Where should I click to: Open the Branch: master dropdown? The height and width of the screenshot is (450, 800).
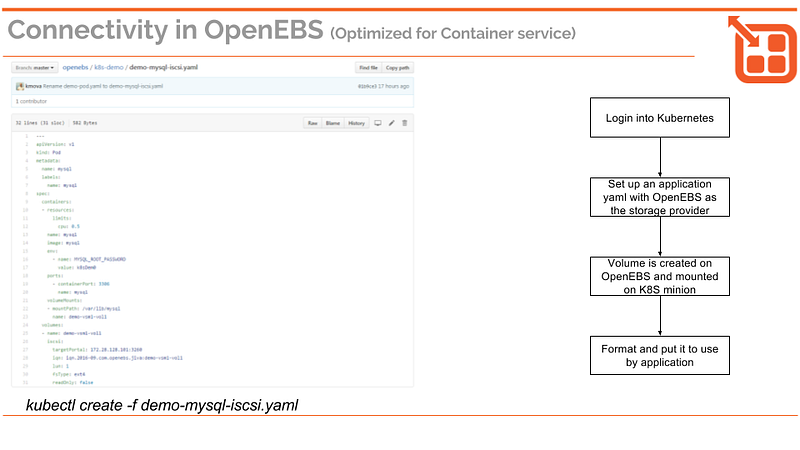35,67
